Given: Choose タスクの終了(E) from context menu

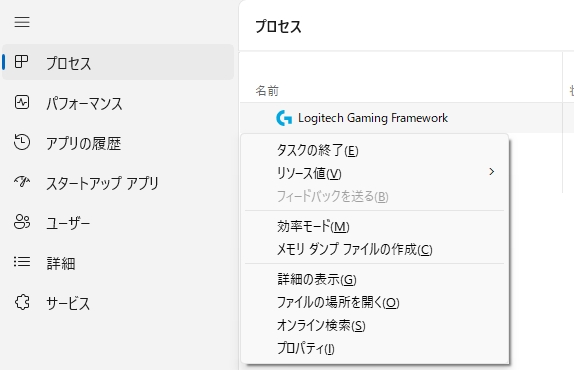Looking at the screenshot, I should click(375, 150).
